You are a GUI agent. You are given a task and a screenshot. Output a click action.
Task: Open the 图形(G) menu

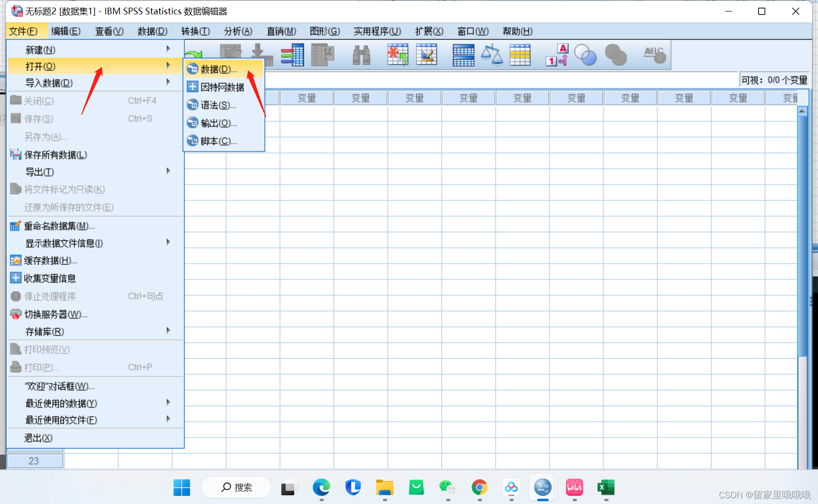pyautogui.click(x=324, y=31)
